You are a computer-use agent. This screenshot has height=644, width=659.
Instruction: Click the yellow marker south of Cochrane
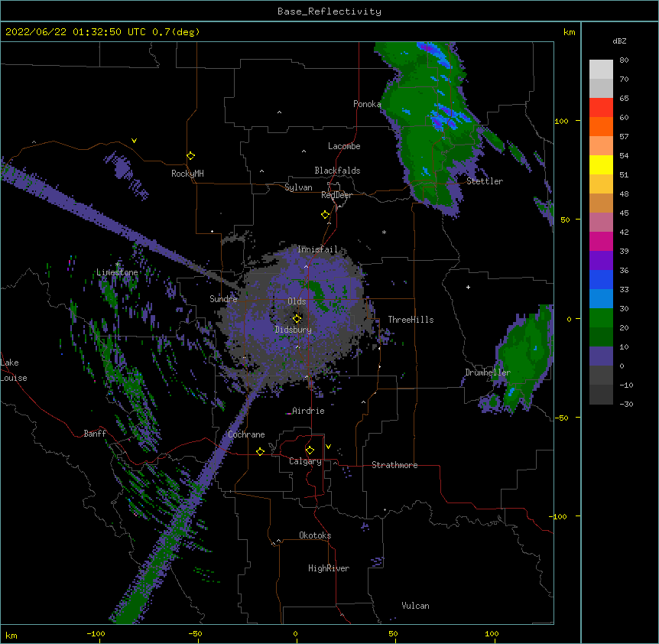point(260,451)
